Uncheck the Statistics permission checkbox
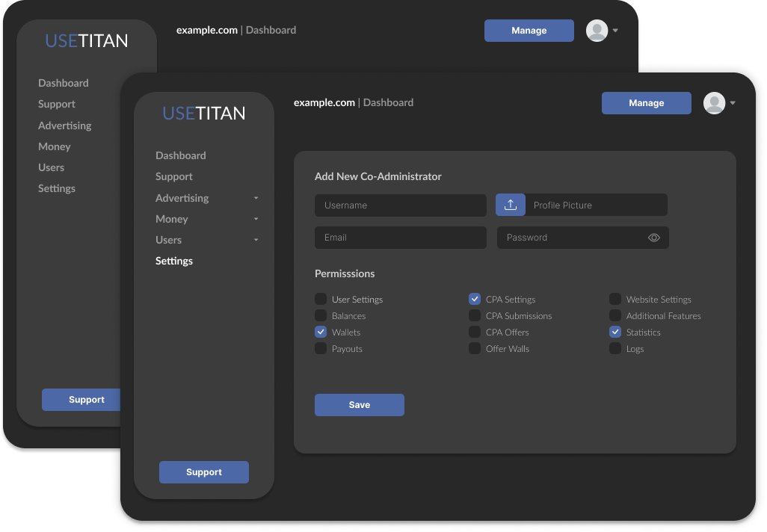The image size is (767, 532). pos(615,332)
